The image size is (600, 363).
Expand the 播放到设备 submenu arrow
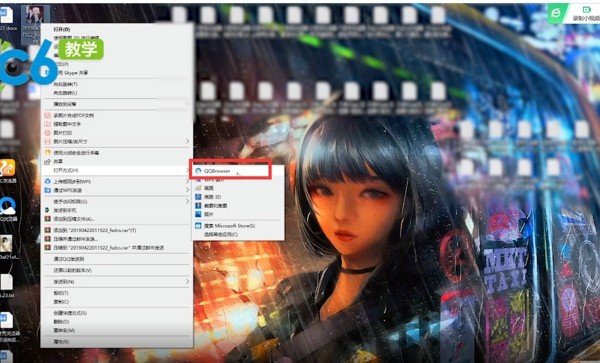[x=187, y=104]
